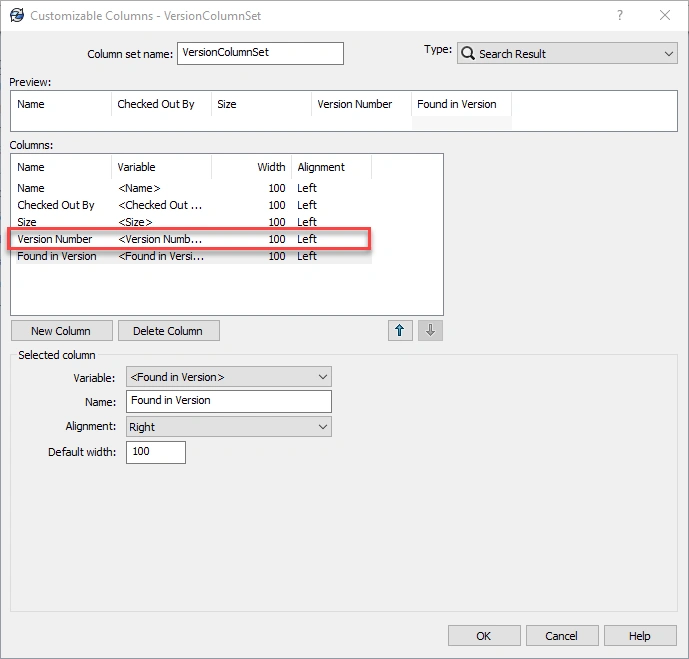Screen dimensions: 689x659
Task: Select the Version Number column row
Action: (x=193, y=239)
